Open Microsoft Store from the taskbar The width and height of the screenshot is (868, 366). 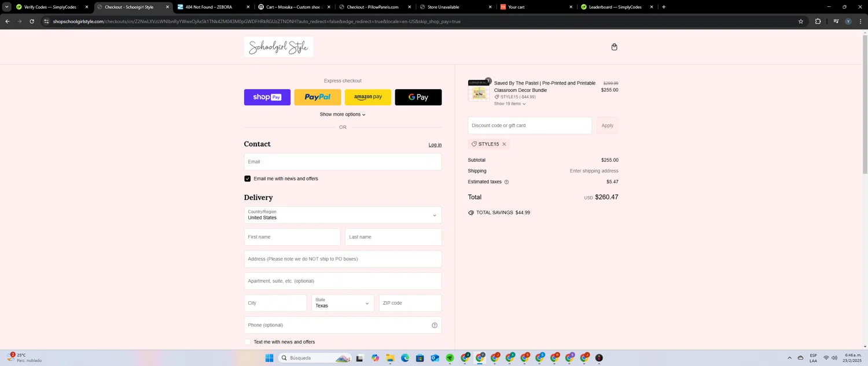tap(420, 358)
